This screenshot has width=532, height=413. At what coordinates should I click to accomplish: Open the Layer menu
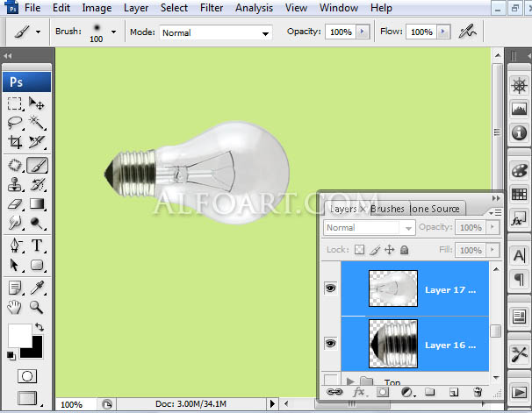pos(136,8)
